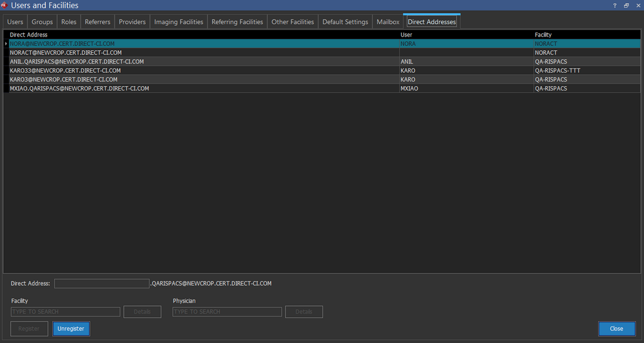644x343 pixels.
Task: Switch to the Mailbox tab
Action: [x=388, y=22]
